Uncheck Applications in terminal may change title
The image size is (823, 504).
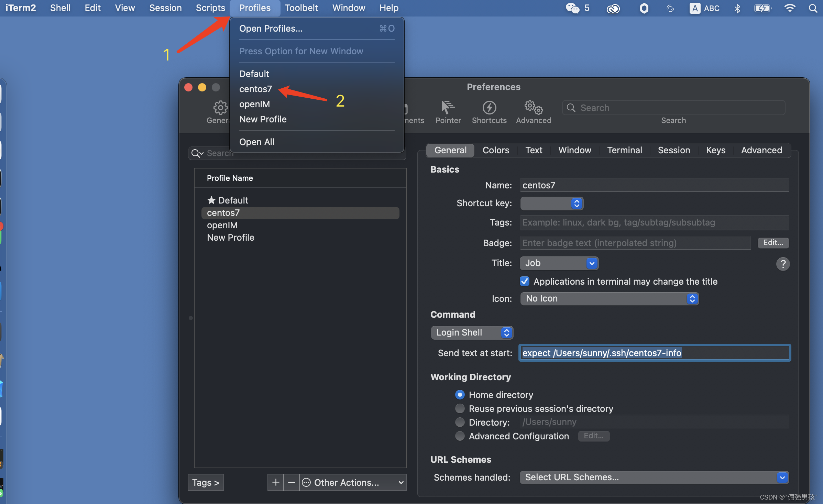point(524,281)
